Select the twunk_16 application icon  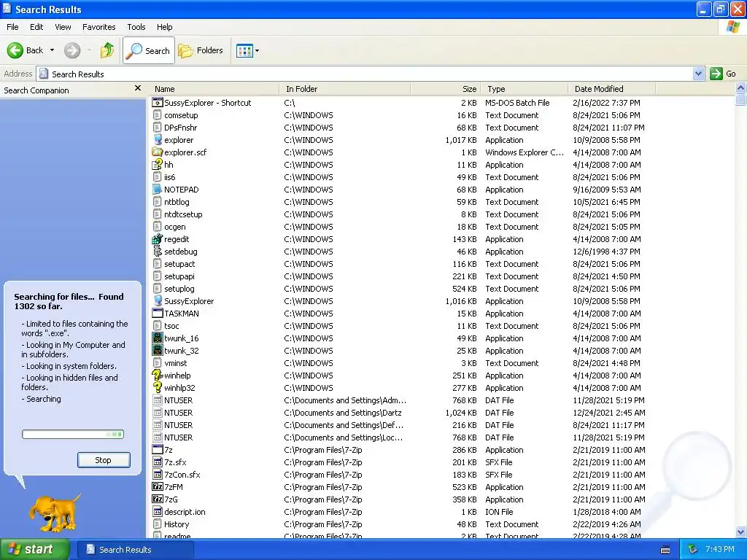(x=158, y=338)
